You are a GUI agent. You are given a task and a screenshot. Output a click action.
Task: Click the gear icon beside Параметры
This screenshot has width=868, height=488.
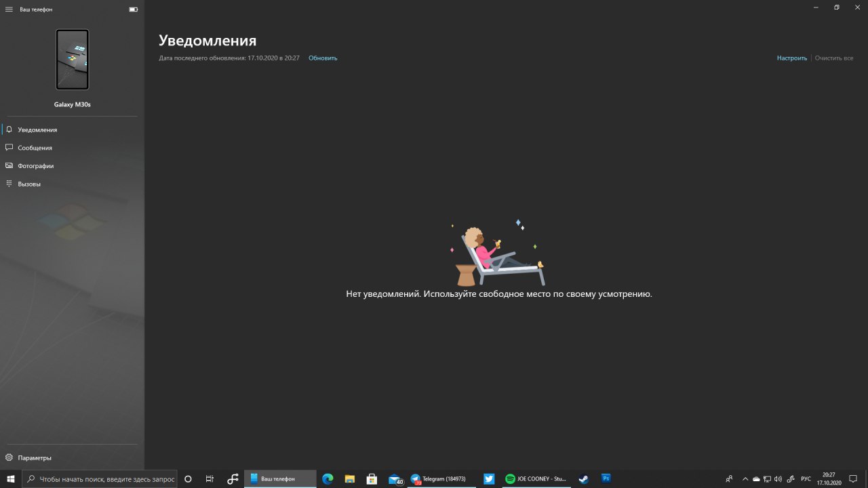point(9,457)
